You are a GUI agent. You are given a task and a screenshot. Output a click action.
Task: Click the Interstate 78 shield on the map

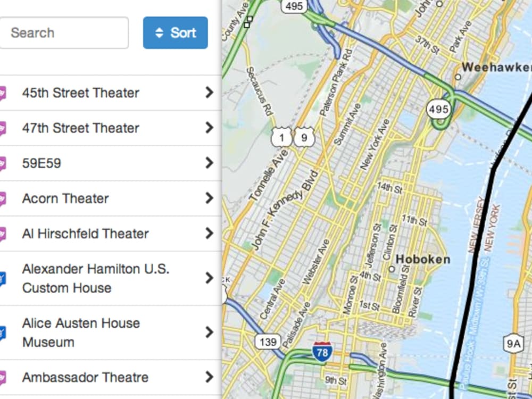tap(322, 352)
